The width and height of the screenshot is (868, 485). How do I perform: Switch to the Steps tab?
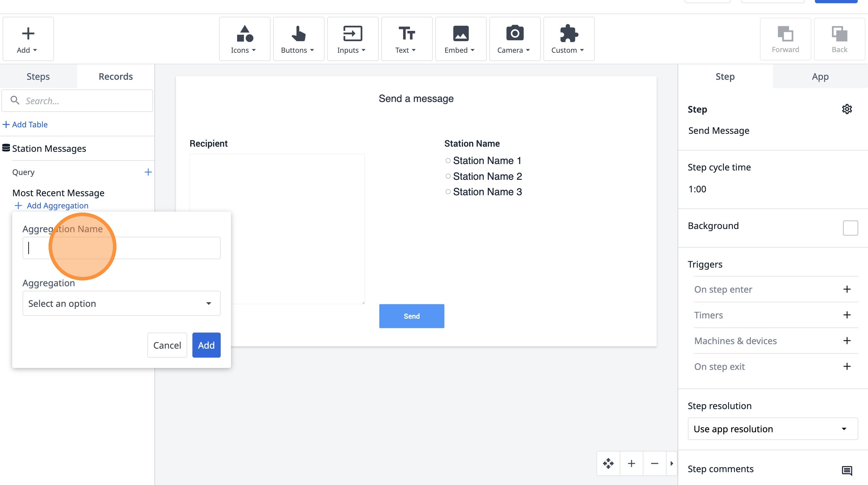tap(38, 77)
